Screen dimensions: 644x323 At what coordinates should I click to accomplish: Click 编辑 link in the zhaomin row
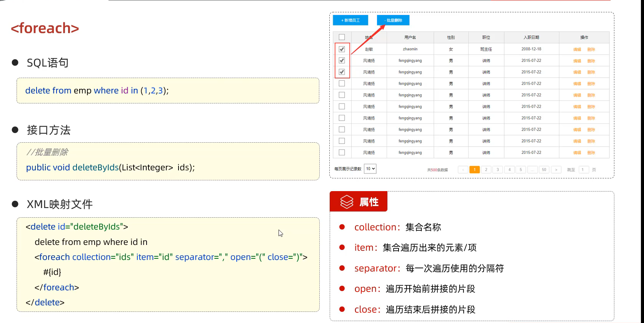(577, 49)
